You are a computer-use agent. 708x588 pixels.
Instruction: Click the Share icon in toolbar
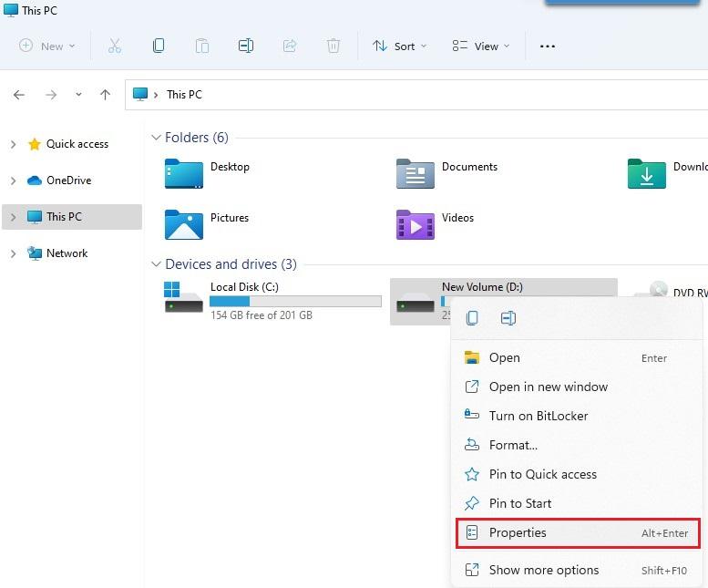pos(290,46)
